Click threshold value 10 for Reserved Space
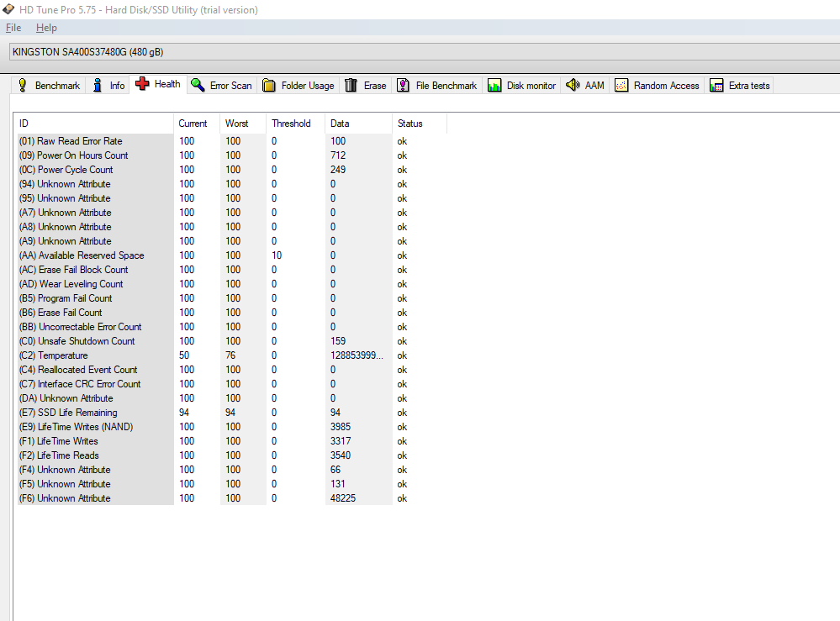Viewport: 840px width, 621px height. (x=277, y=255)
